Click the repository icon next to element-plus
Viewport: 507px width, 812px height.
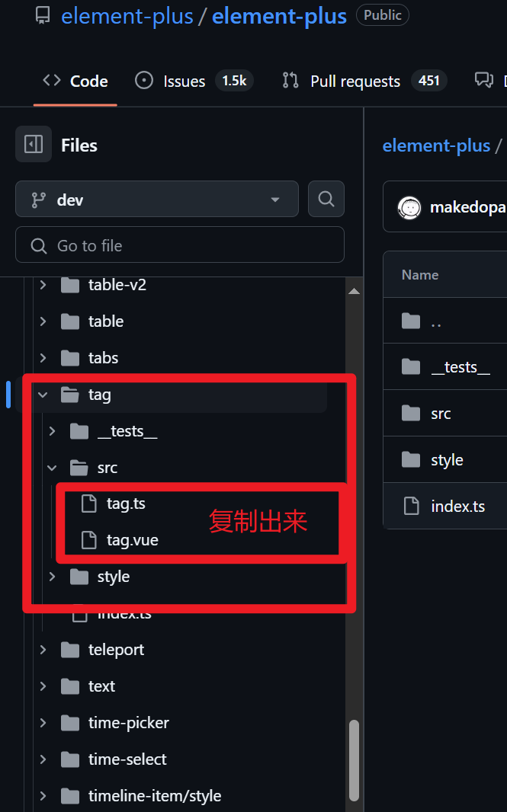43,16
